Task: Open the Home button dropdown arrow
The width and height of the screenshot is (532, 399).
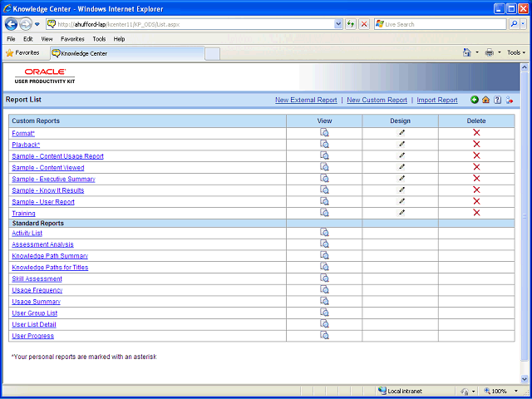Action: [x=477, y=52]
